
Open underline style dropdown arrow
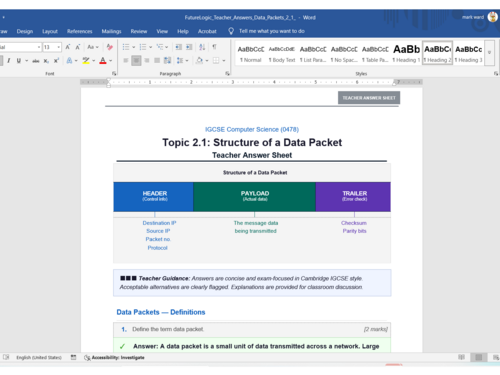point(26,61)
